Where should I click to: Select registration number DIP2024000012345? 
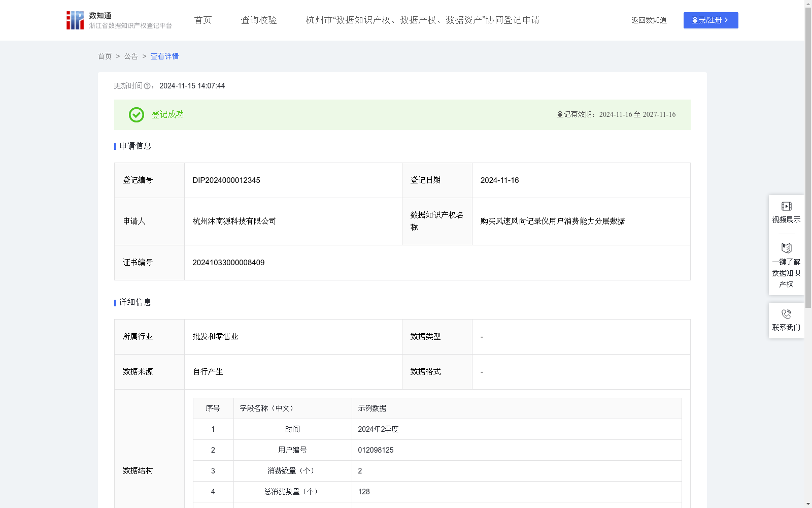point(226,180)
